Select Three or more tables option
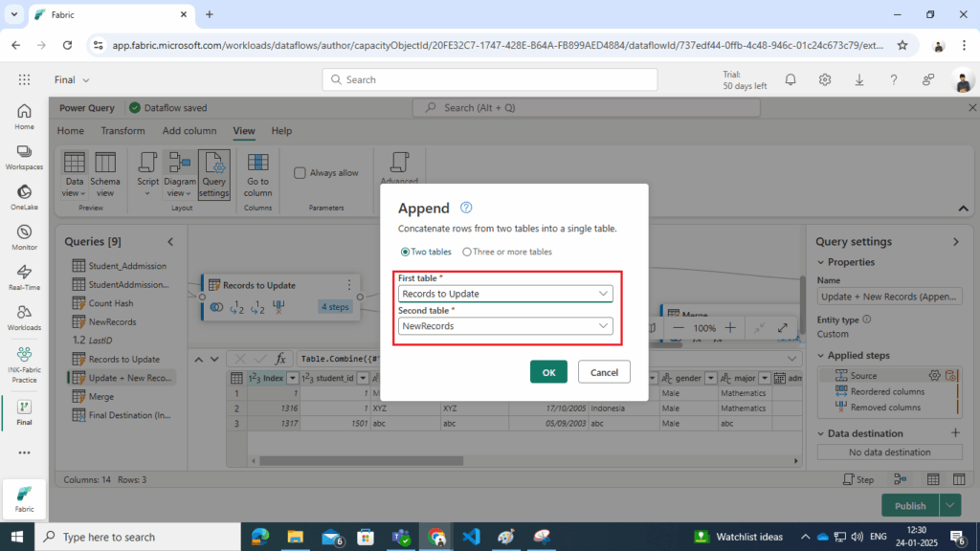Image resolution: width=980 pixels, height=551 pixels. 507,252
